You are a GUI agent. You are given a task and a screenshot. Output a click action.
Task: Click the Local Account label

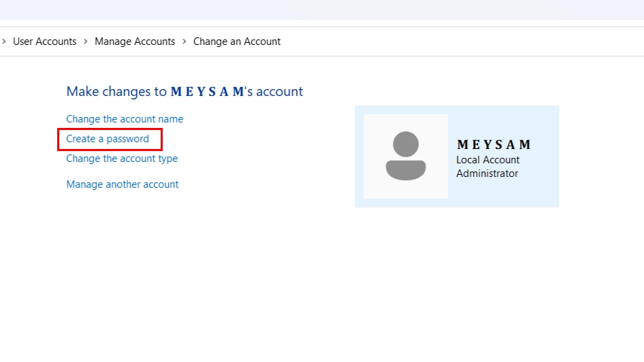pyautogui.click(x=487, y=160)
